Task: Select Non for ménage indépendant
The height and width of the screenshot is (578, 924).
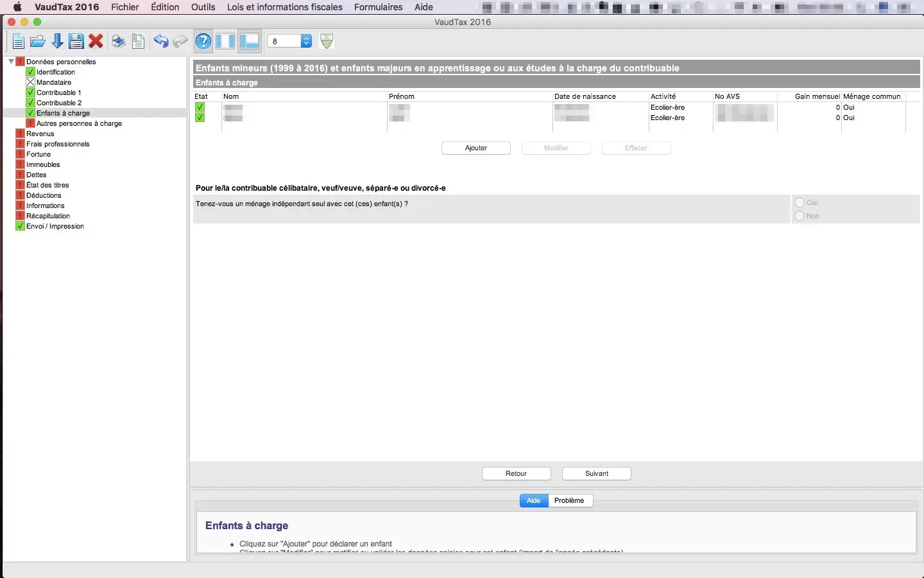Action: coord(800,216)
